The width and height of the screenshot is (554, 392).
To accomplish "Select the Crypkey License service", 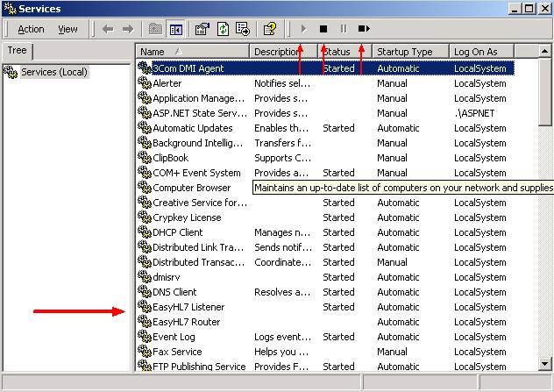I will point(325,217).
